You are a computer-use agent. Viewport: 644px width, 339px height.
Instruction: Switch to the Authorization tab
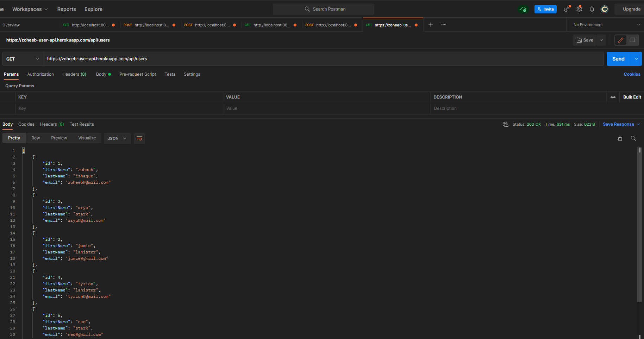click(40, 74)
